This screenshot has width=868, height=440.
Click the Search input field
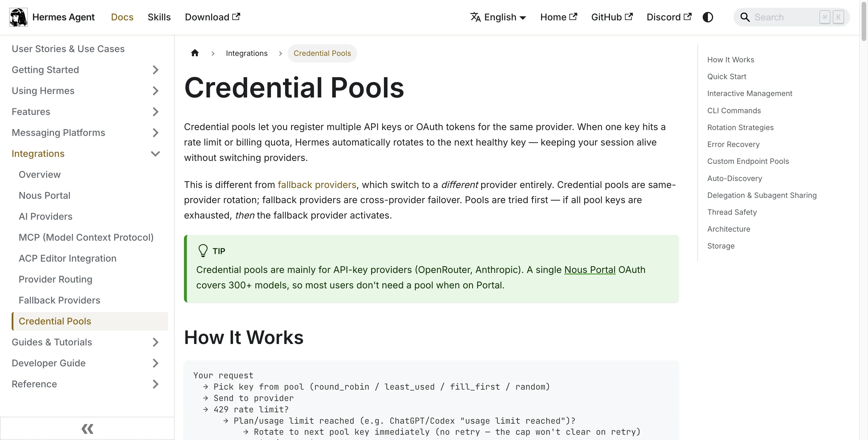pos(791,17)
